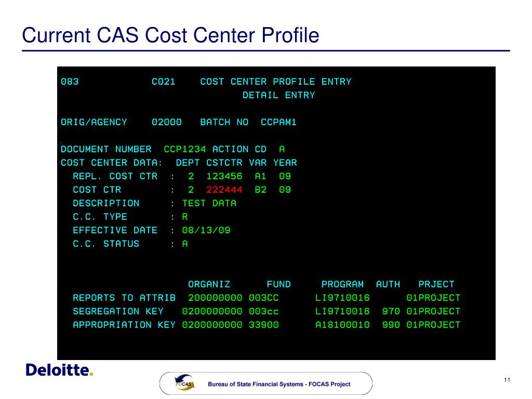Click the C.C. STATUS value A
The image size is (532, 399).
tap(185, 244)
